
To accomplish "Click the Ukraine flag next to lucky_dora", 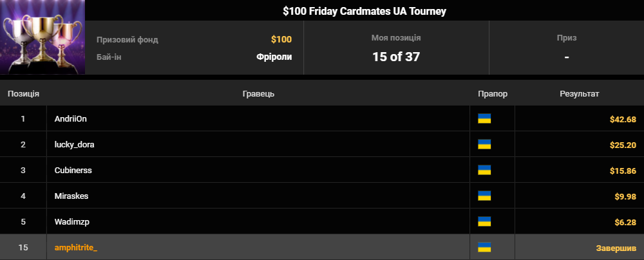I will (x=484, y=144).
